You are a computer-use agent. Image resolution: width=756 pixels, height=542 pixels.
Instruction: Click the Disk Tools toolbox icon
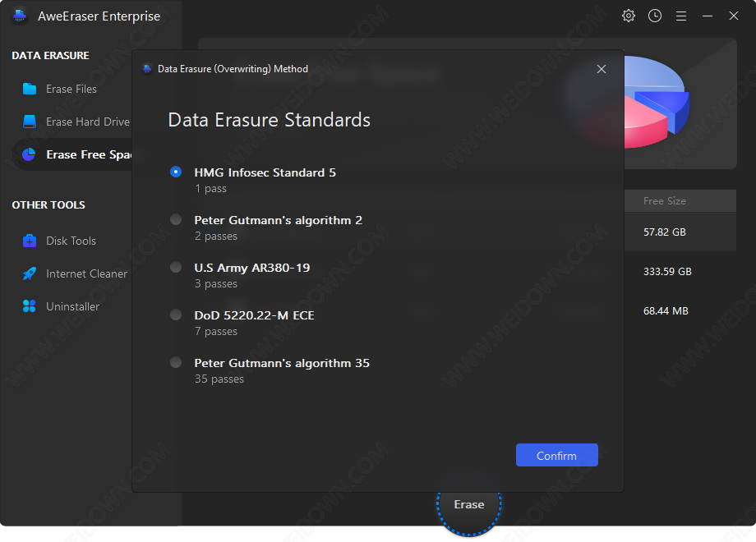pyautogui.click(x=30, y=241)
